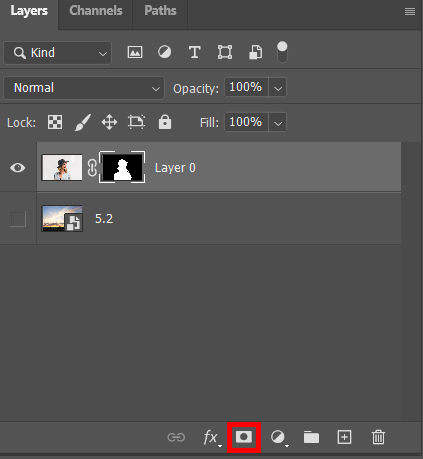This screenshot has height=459, width=423.
Task: Add a layer mask
Action: click(x=244, y=437)
